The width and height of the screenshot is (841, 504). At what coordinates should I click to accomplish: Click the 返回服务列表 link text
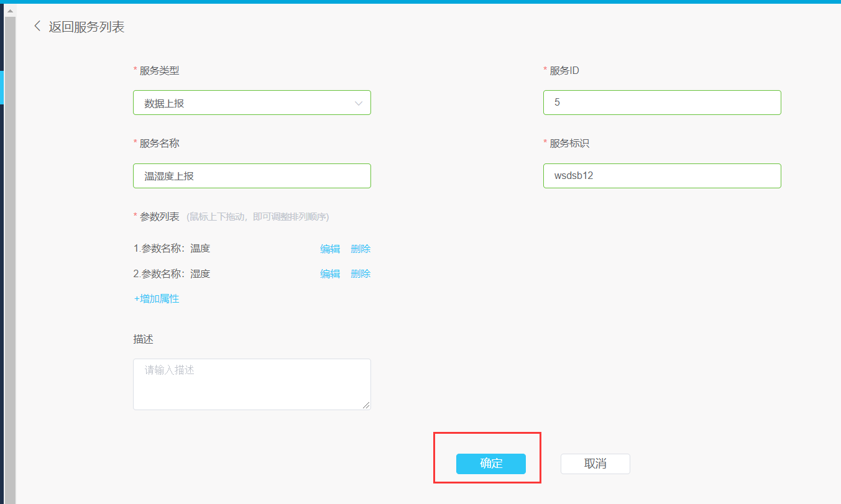tap(86, 27)
